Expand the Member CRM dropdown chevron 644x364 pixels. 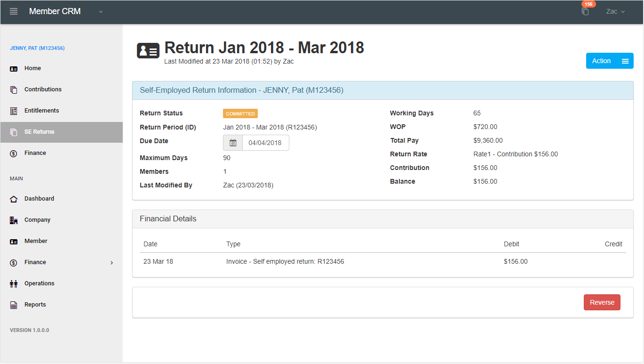click(101, 12)
